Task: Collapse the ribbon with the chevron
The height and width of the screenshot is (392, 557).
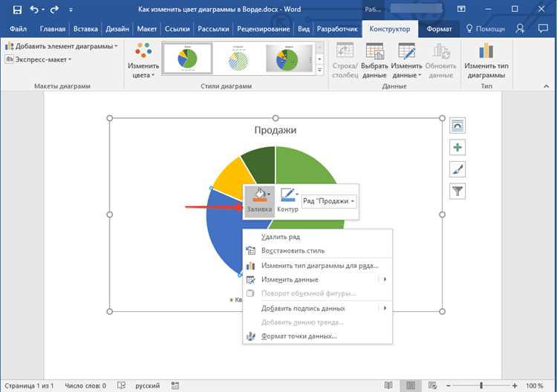Action: [546, 86]
